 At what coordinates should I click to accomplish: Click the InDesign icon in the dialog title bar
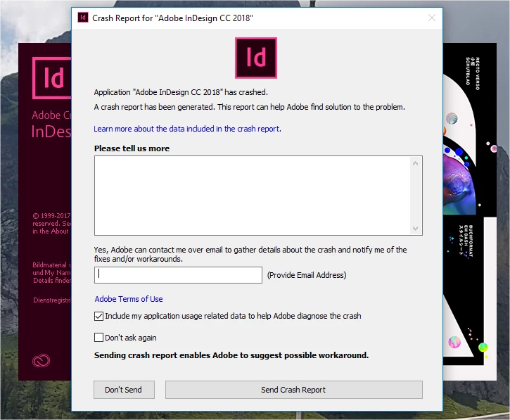(83, 18)
